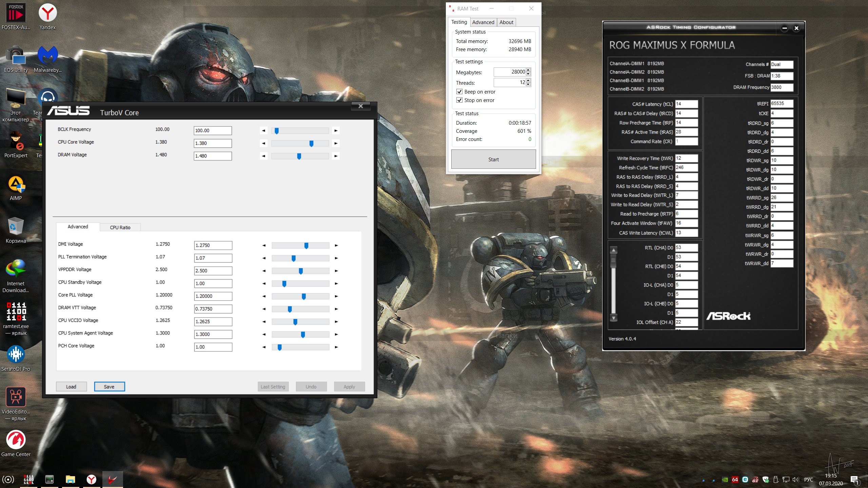Screen dimensions: 868x488
Task: Click right arrow for CPU Core Voltage
Action: 336,143
